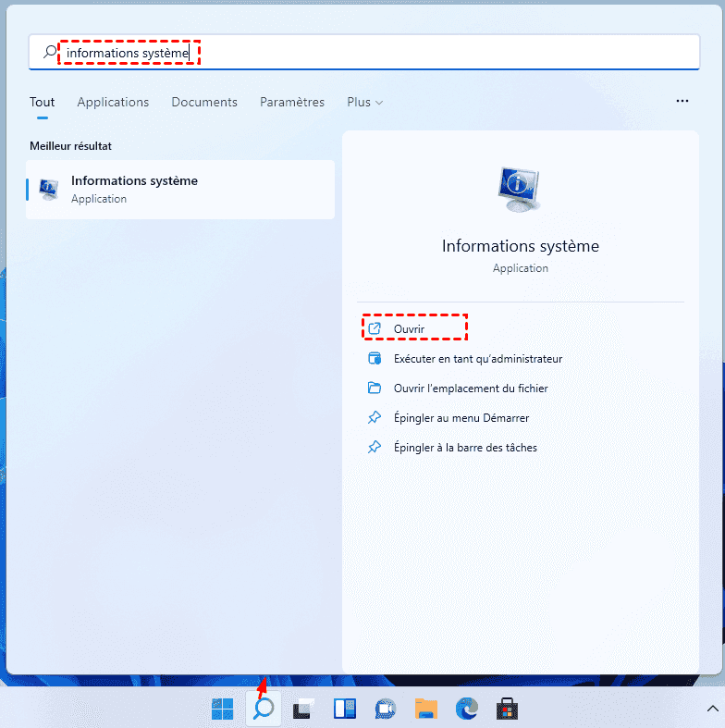
Task: Open Task View from the taskbar
Action: point(303,709)
